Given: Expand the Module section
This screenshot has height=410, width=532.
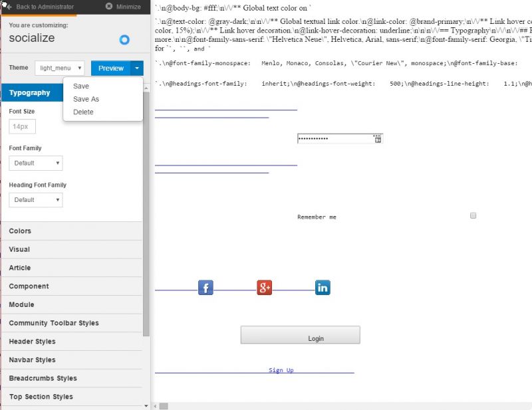Looking at the screenshot, I should (x=72, y=304).
